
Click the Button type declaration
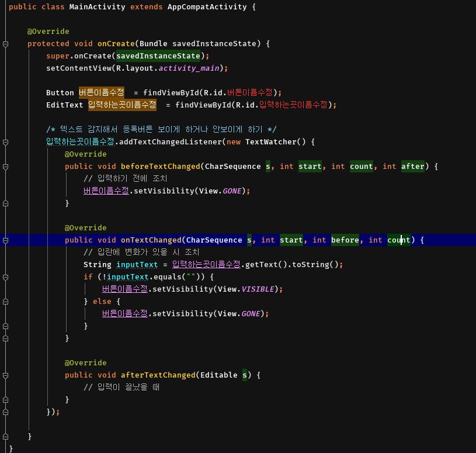pos(60,93)
